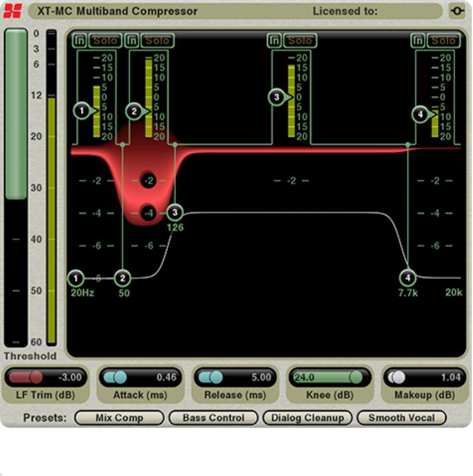Click the Threshold label
Screen dimensions: 473x476
click(30, 356)
